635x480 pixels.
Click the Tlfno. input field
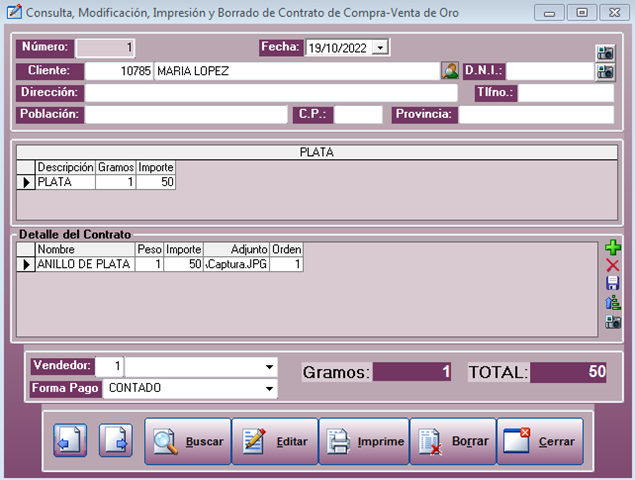566,93
